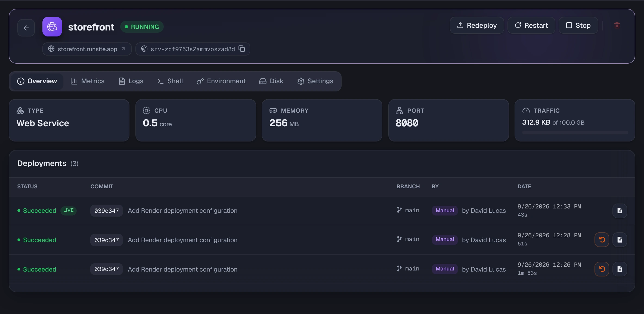Image resolution: width=644 pixels, height=314 pixels.
Task: Click the Port value 8080
Action: [x=407, y=123]
